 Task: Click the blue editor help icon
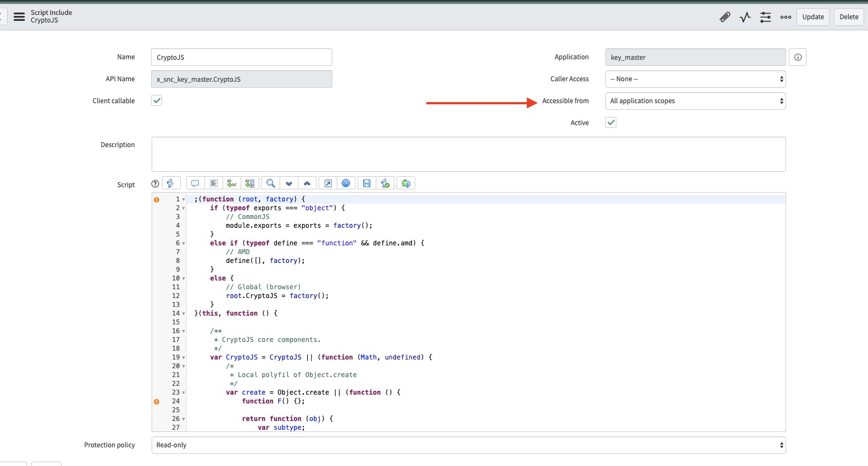click(x=346, y=183)
